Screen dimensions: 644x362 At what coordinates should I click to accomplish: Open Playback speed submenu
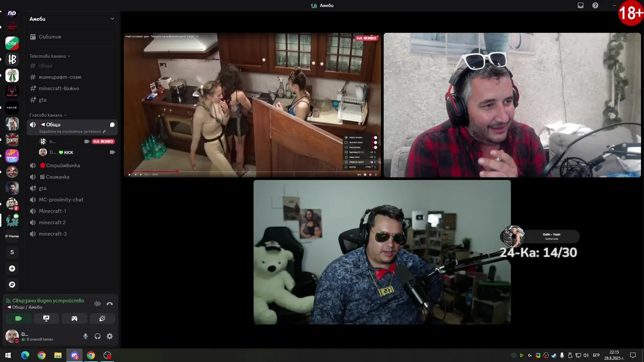pyautogui.click(x=361, y=162)
